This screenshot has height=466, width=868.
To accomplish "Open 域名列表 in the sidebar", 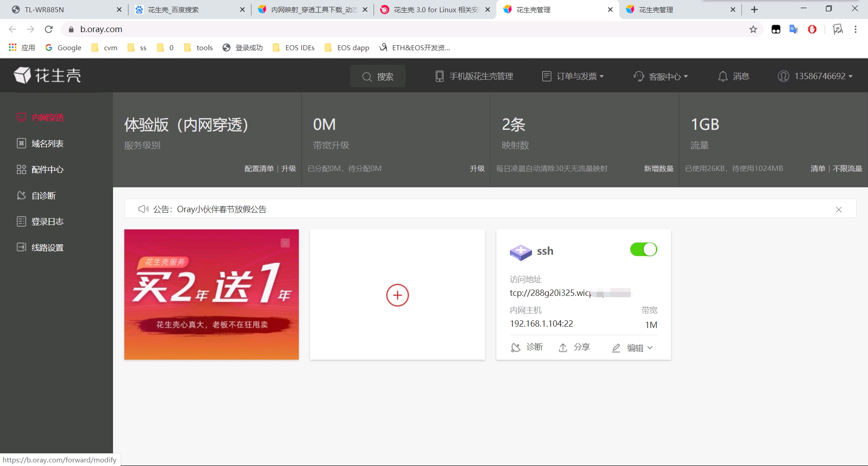I will [40, 143].
